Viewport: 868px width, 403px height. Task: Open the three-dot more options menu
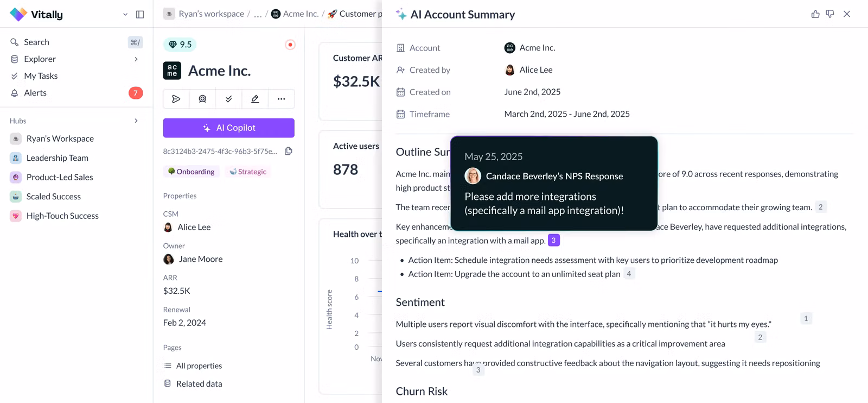click(x=281, y=99)
